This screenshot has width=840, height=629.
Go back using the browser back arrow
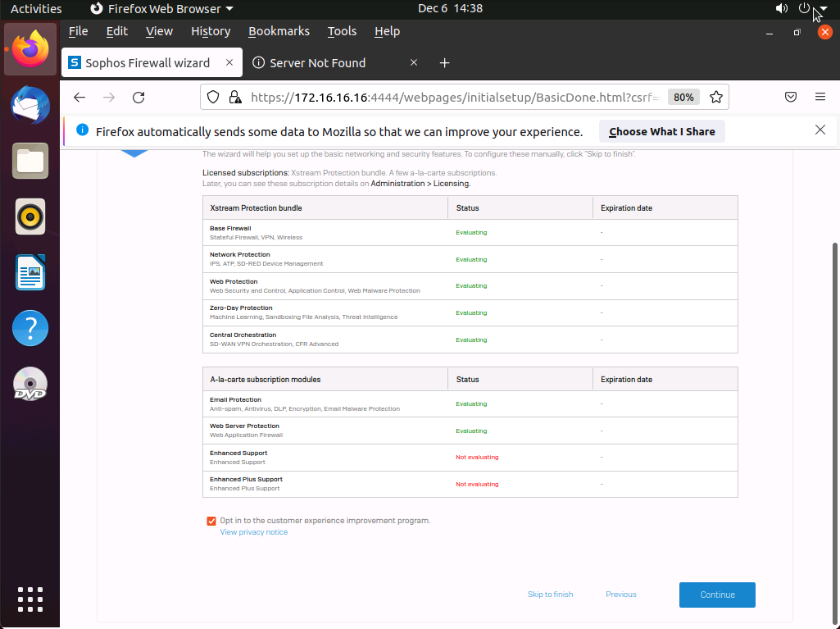[x=79, y=98]
